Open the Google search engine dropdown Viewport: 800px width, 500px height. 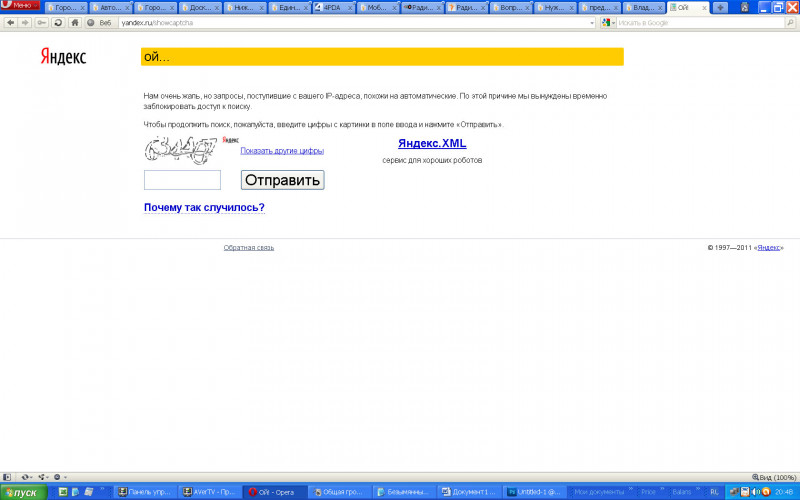tap(608, 22)
